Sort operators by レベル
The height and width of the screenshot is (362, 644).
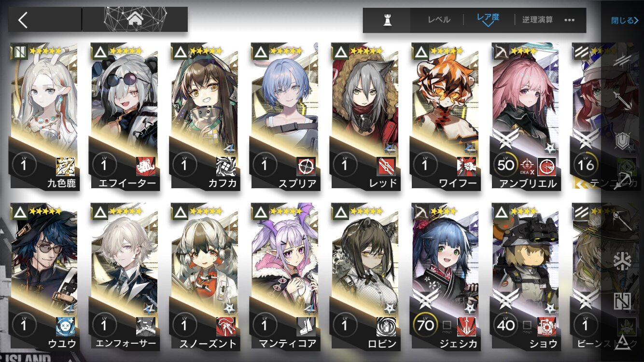[439, 20]
